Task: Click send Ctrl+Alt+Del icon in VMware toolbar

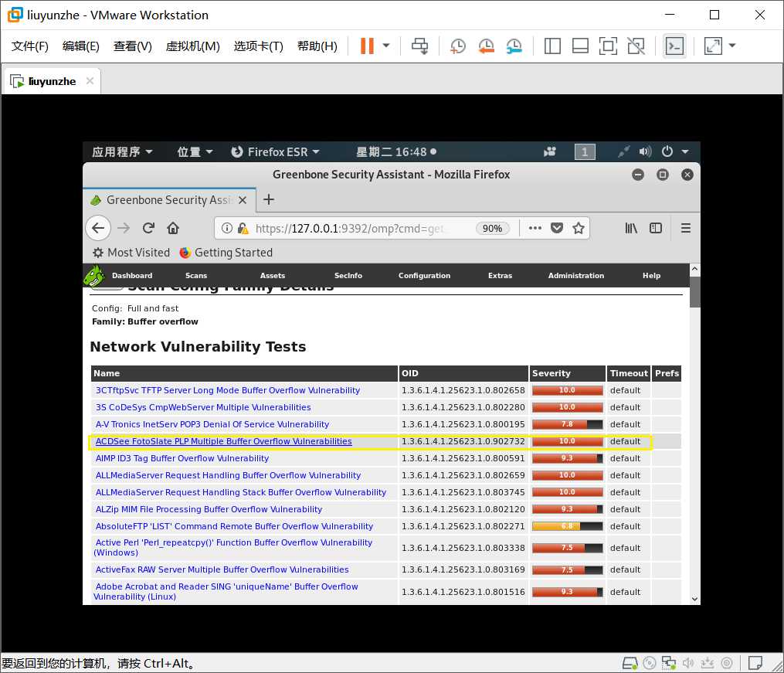Action: click(419, 46)
